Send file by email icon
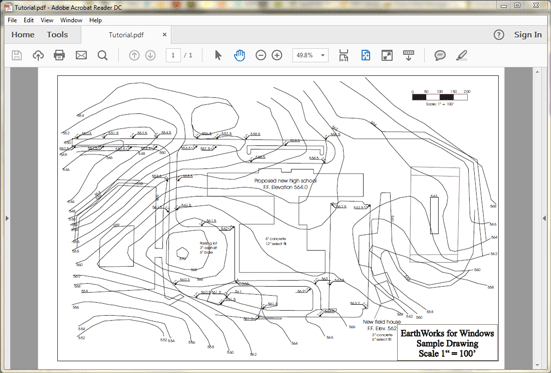Screen dimensions: 551x373 point(81,55)
